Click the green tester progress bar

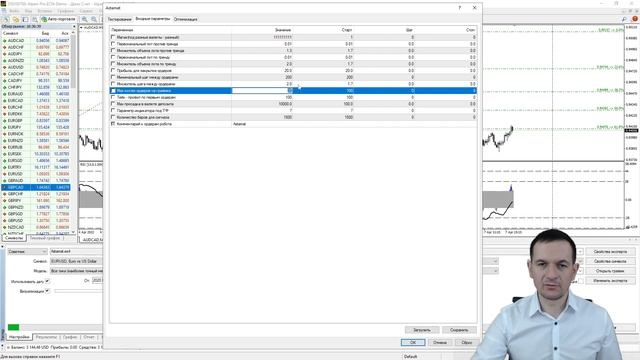(x=13, y=327)
